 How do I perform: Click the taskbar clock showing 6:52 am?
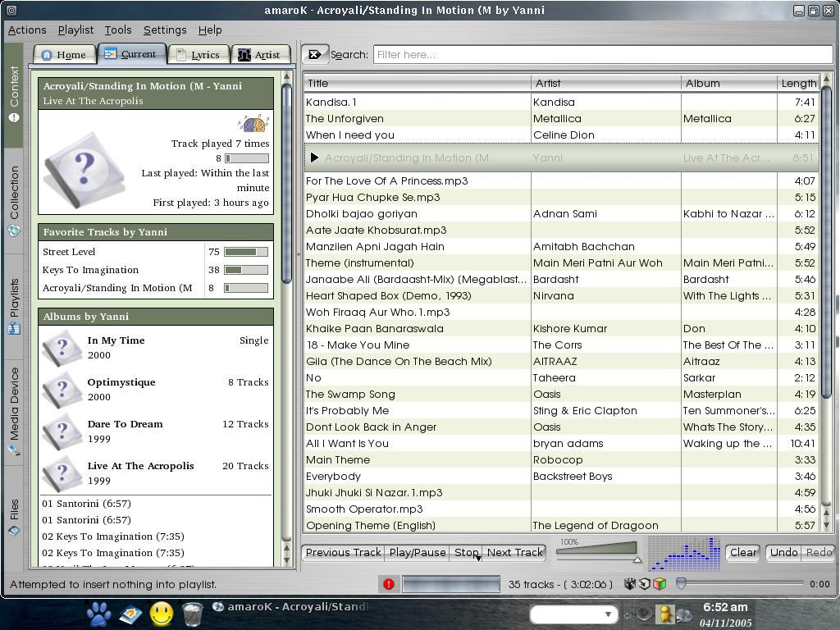725,607
